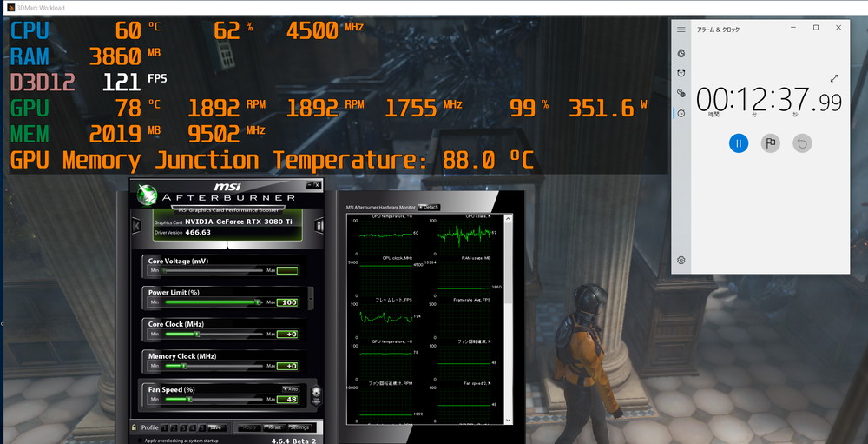
Task: Click the Power Limit value field showing 100
Action: 287,302
